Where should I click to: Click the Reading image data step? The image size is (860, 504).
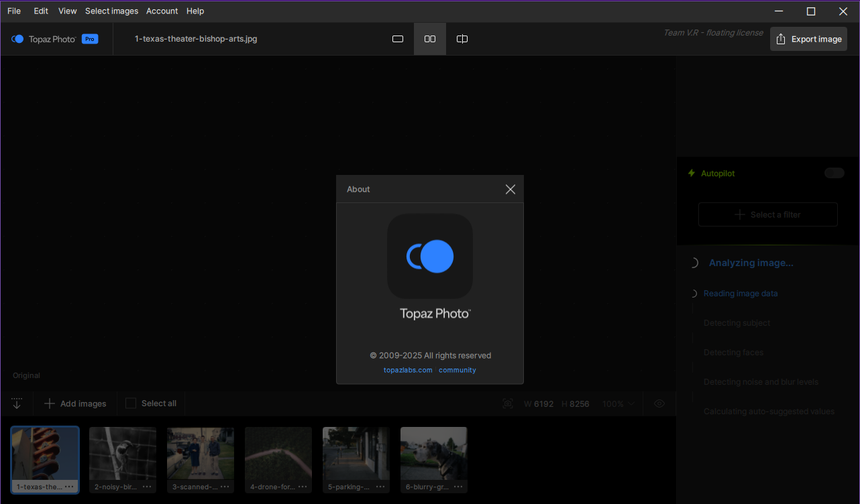click(x=741, y=294)
